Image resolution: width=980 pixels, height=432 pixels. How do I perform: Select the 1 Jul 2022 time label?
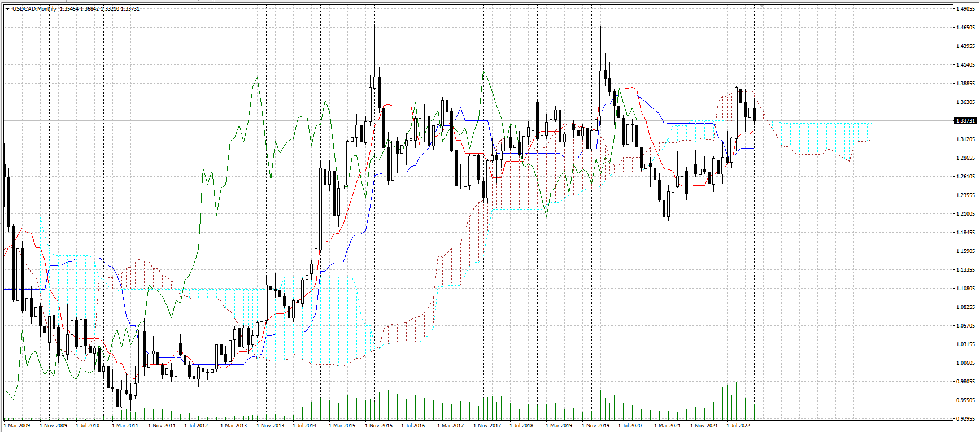(738, 426)
